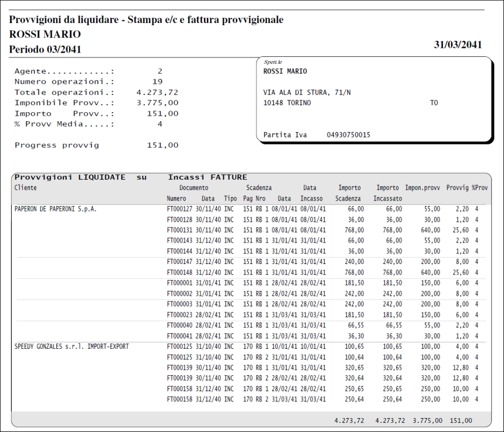Select the 'Spett.le' caption in address box
Image resolution: width=504 pixels, height=432 pixels.
[x=273, y=62]
